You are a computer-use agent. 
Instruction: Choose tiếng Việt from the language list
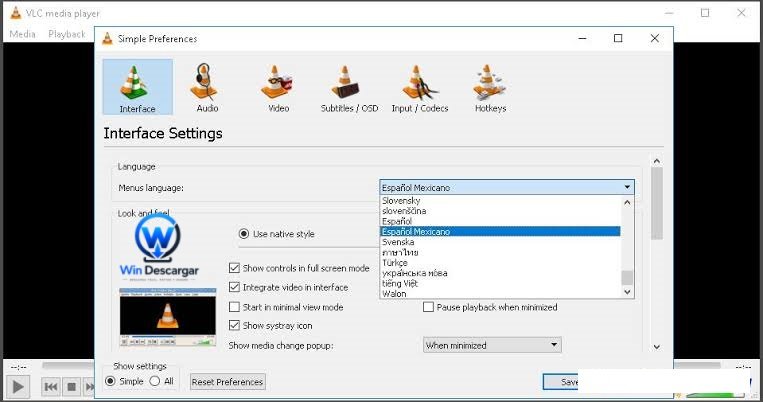pos(500,283)
